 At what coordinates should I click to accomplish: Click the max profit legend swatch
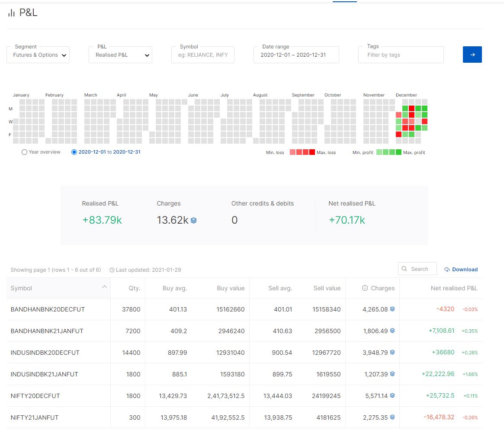[398, 152]
